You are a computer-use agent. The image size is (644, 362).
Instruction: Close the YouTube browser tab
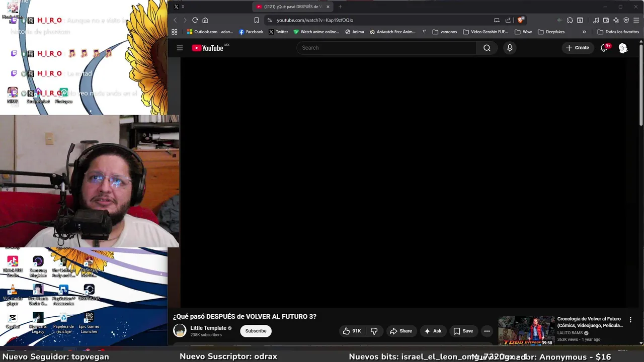tap(328, 7)
